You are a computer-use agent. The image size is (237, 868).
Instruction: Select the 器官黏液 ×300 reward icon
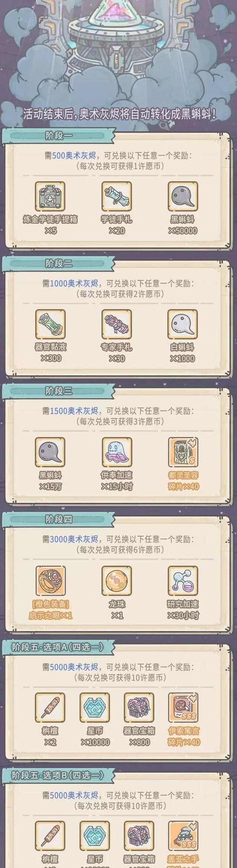coord(50,324)
